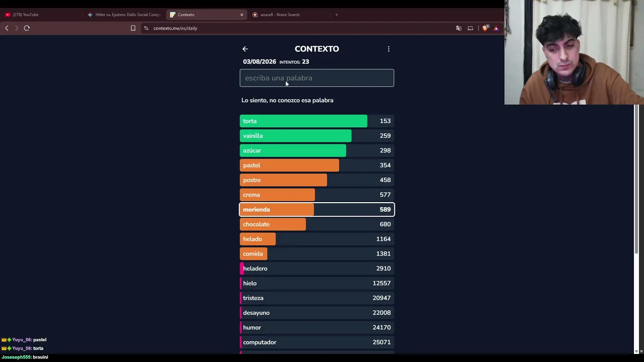The height and width of the screenshot is (362, 644).
Task: Select the 'heladero' guess row
Action: [x=317, y=268]
